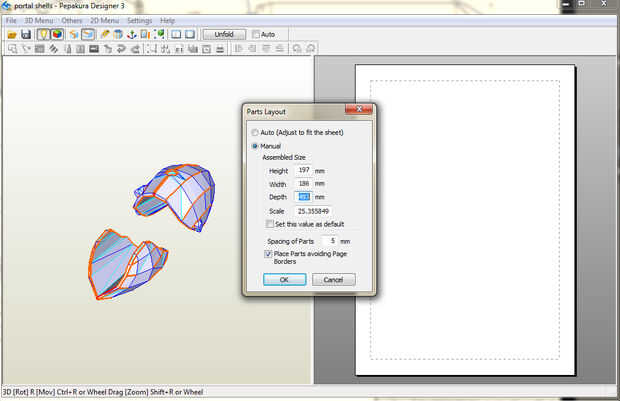620x401 pixels.
Task: Open a file with the folder icon
Action: pyautogui.click(x=12, y=35)
